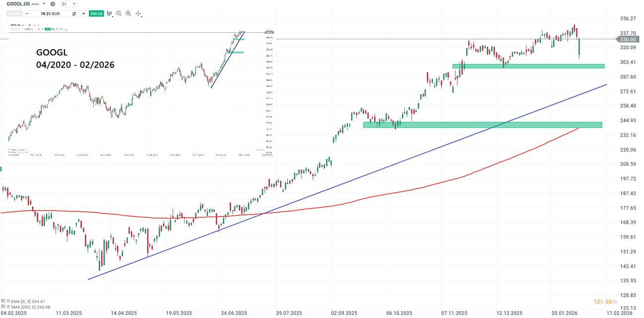644x318 pixels.
Task: Expand the GOOGL.US symbol dropdown arrow
Action: pyautogui.click(x=44, y=4)
